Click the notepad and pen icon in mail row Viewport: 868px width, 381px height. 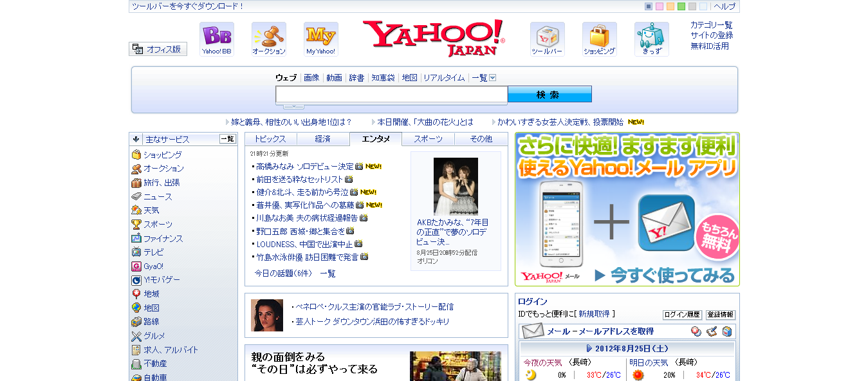click(x=712, y=331)
